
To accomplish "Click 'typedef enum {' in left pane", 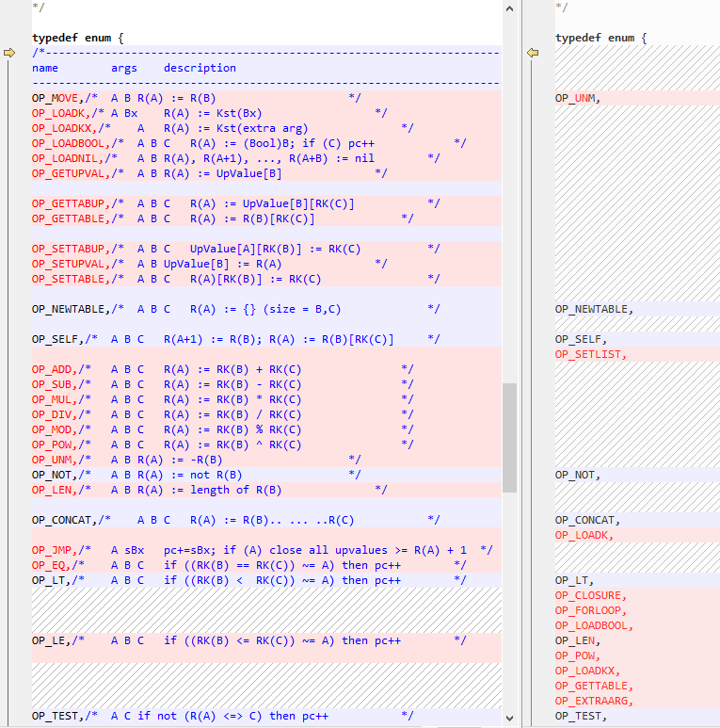I will (x=77, y=38).
